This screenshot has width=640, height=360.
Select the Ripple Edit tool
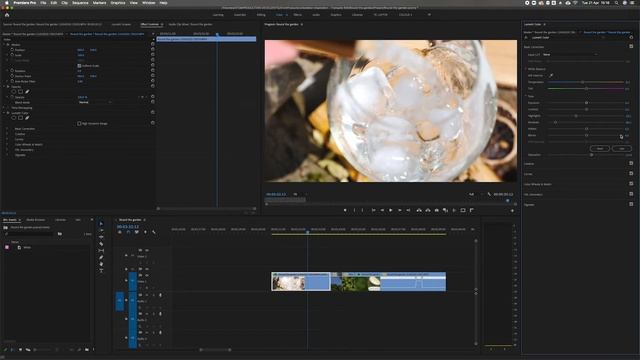point(101,237)
